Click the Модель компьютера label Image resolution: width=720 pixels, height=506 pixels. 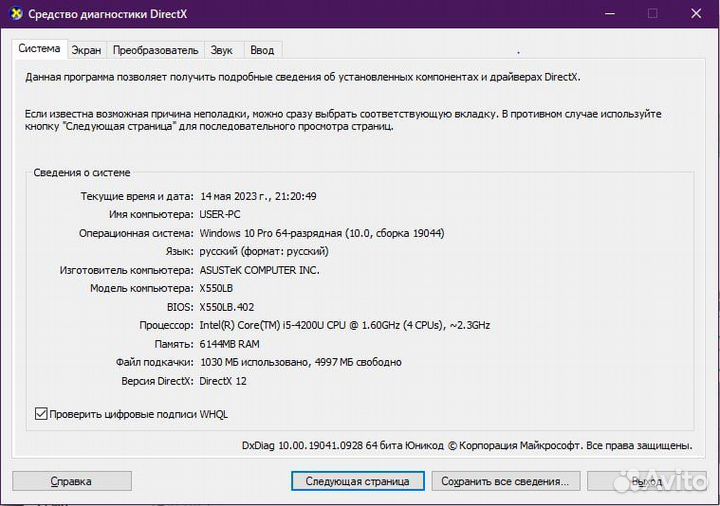pyautogui.click(x=141, y=288)
